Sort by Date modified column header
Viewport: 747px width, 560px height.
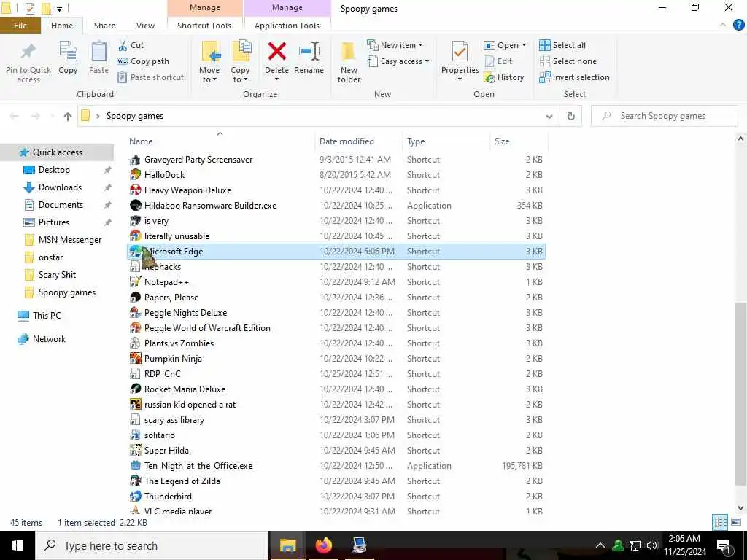(347, 141)
